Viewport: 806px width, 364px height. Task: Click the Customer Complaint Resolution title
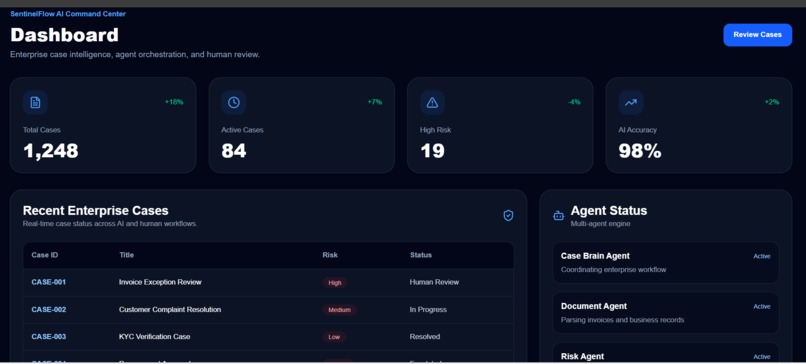(170, 310)
